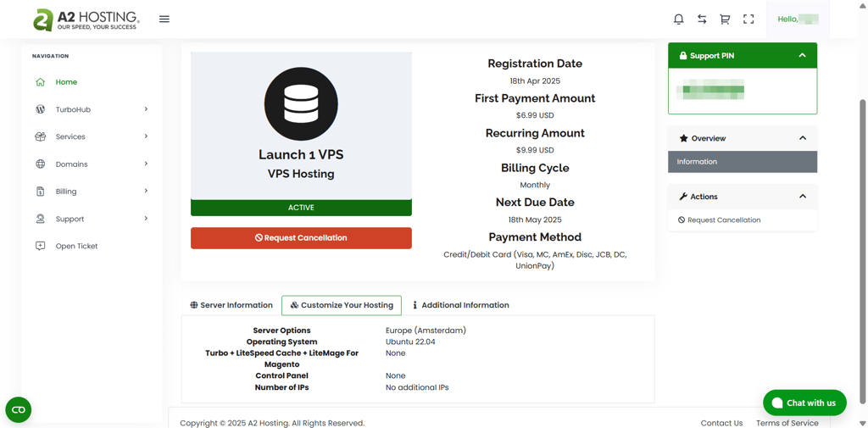Click the $6.99 USD first payment amount
The image size is (868, 428).
tap(535, 116)
